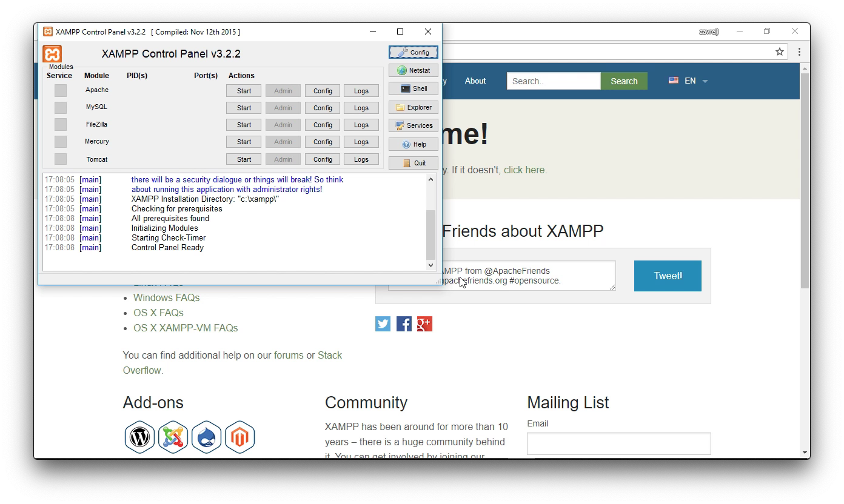Screen dimensions: 844x504
Task: Click the website Search input field
Action: point(554,81)
